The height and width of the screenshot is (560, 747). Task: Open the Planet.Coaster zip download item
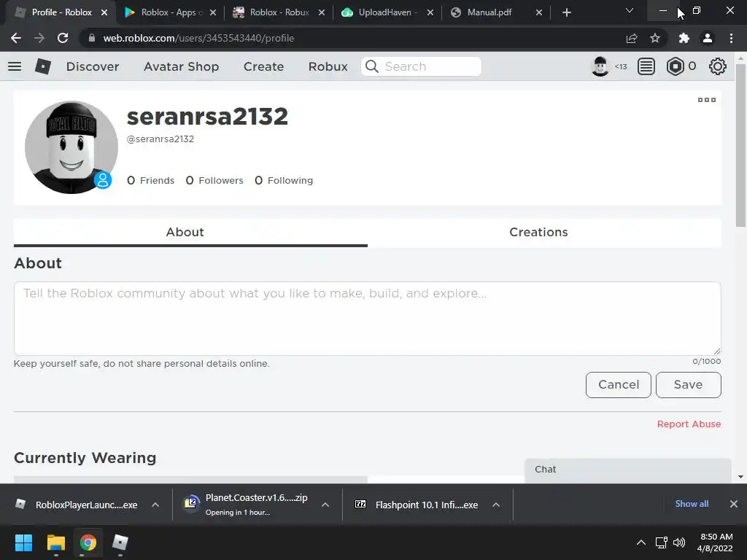pos(245,505)
